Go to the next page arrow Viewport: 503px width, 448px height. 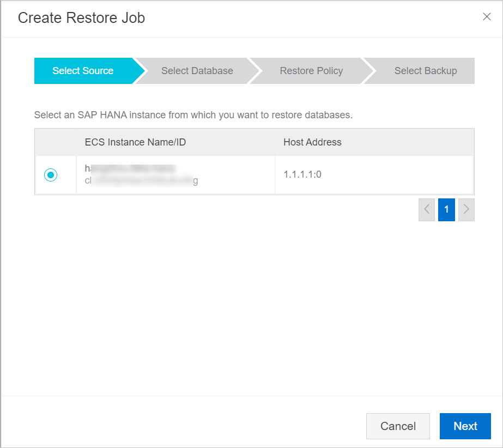[x=466, y=209]
